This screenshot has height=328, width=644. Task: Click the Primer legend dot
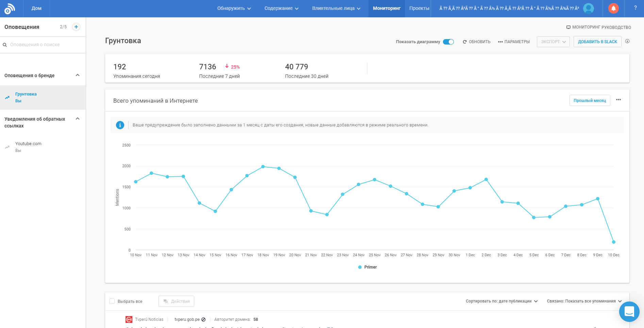(360, 267)
